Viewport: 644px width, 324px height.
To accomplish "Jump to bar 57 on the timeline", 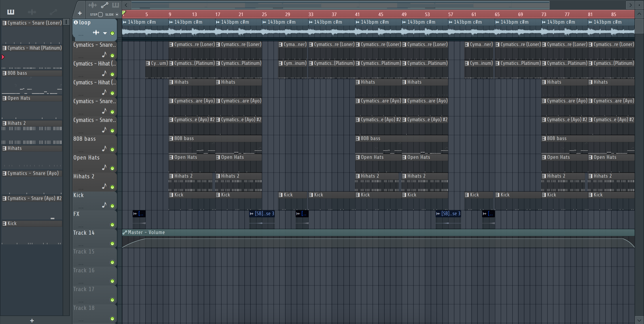I will click(451, 15).
